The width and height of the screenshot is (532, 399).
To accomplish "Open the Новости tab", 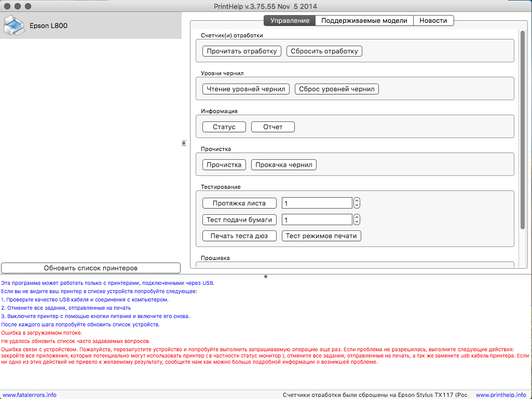I will (433, 21).
